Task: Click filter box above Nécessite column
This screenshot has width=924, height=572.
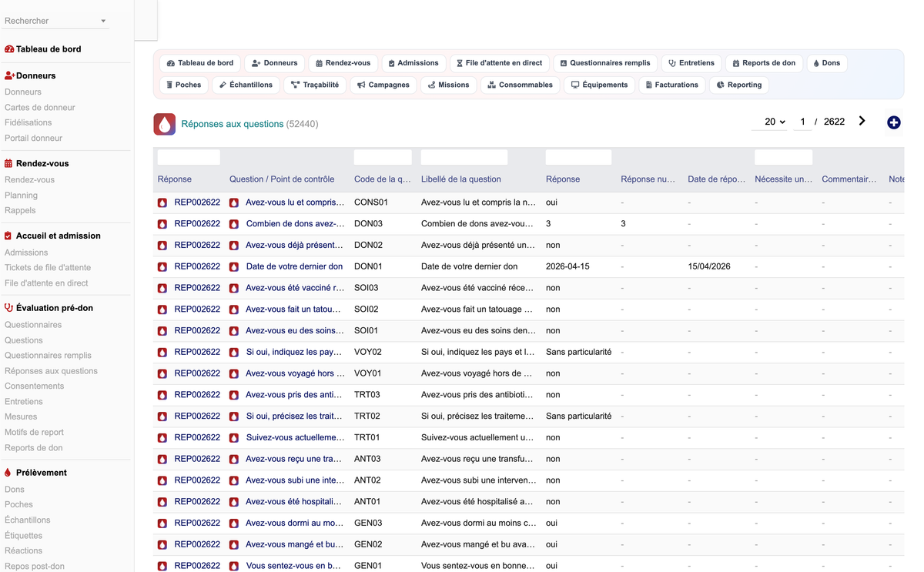Action: (x=783, y=157)
